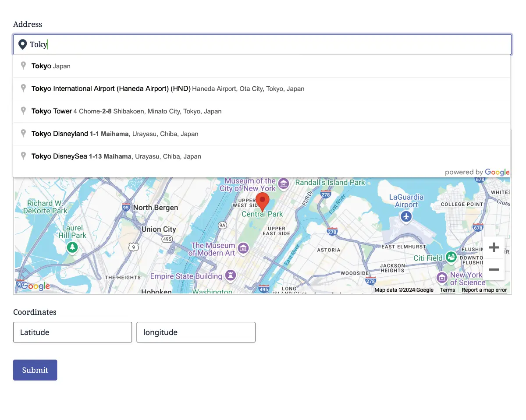This screenshot has height=420, width=526.
Task: Choose Tokyo International Airport (Haneda Airport) suggestion
Action: [262, 88]
